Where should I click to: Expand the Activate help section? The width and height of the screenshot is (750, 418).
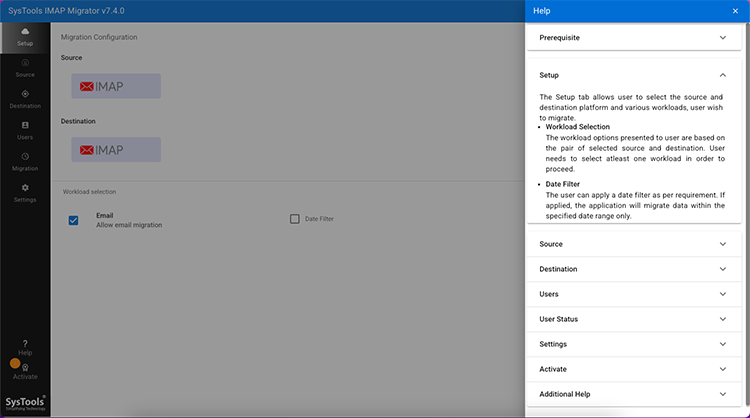pyautogui.click(x=634, y=369)
